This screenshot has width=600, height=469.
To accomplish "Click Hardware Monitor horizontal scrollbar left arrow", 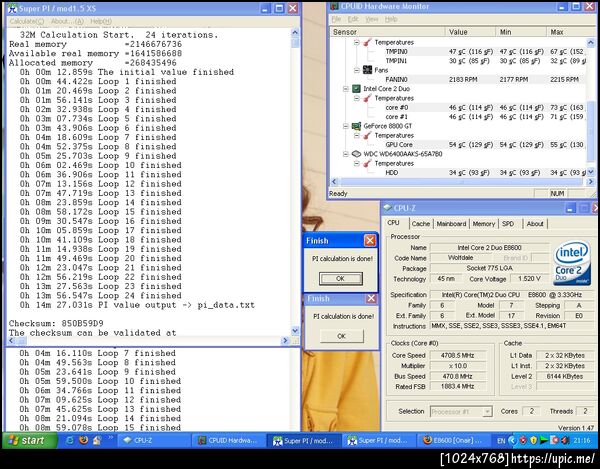I will pos(334,182).
